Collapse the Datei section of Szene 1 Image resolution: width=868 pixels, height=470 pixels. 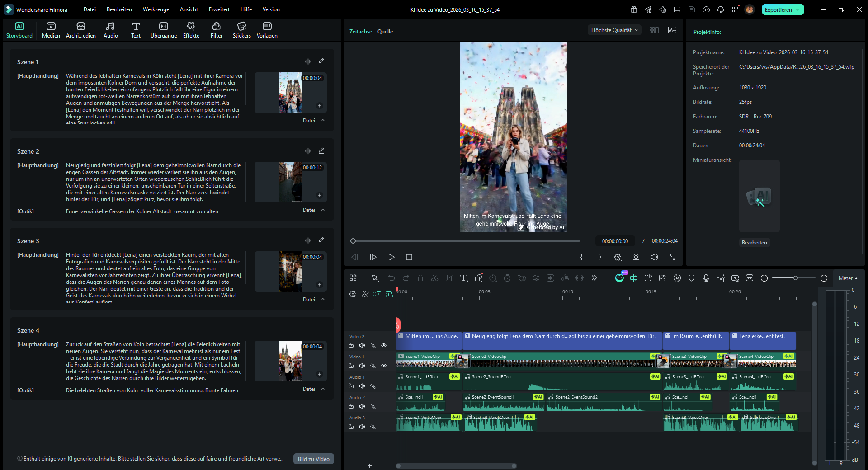click(x=323, y=121)
